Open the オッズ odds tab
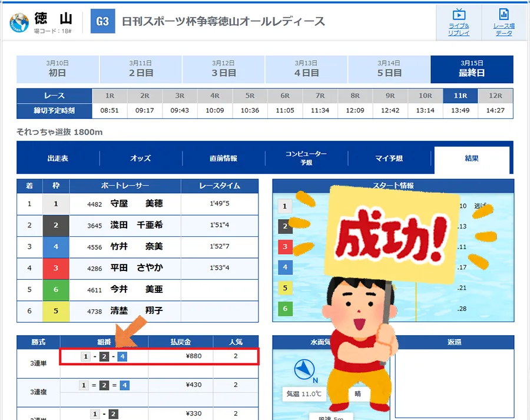Image resolution: width=530 pixels, height=420 pixels. (141, 158)
